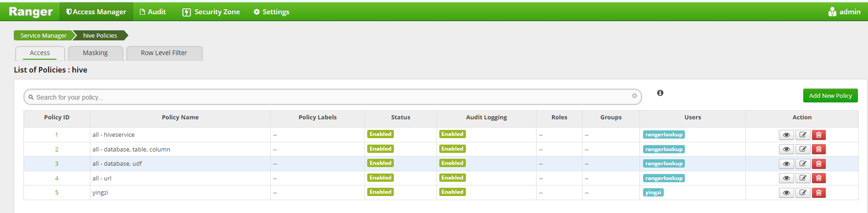Open policy ID 4 link

click(x=57, y=178)
